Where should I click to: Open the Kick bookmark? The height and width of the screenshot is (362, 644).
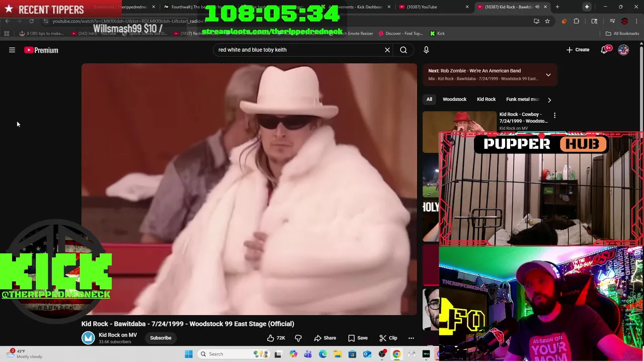tap(437, 33)
